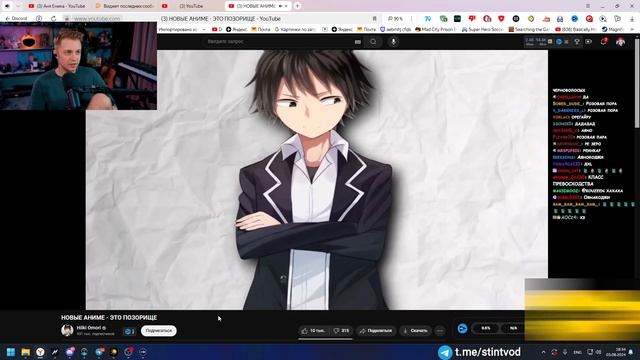Go back using the browser back arrow
The image size is (640, 360).
pos(7,19)
